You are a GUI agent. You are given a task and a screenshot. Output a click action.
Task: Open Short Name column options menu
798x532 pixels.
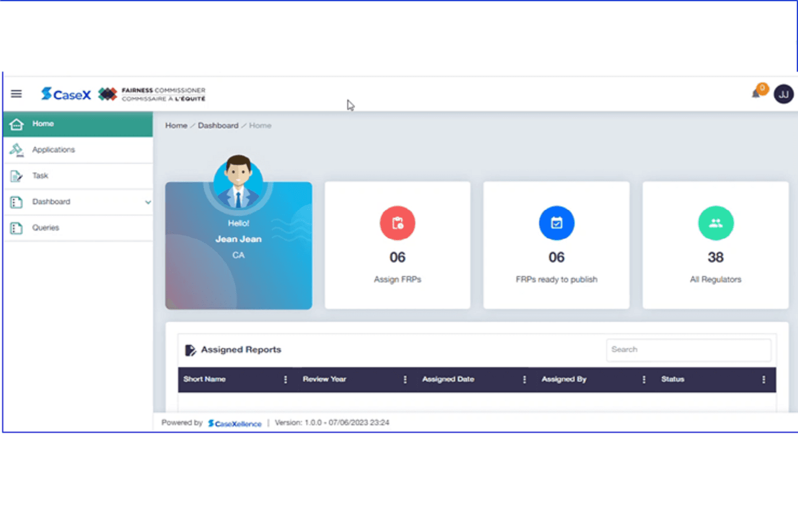pyautogui.click(x=285, y=379)
